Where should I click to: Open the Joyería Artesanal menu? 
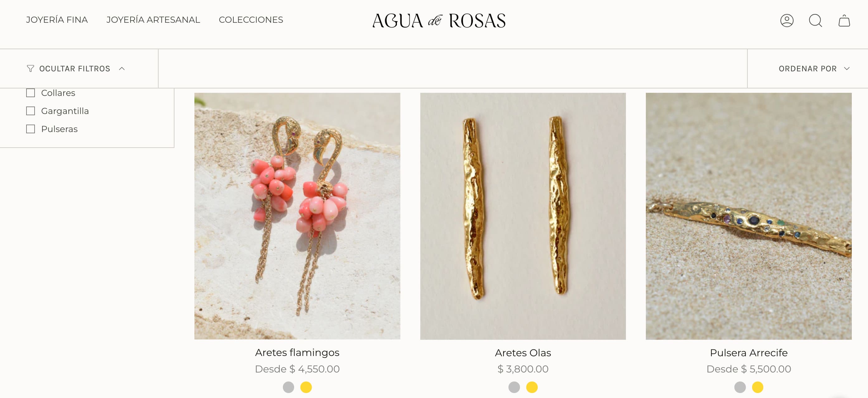153,20
